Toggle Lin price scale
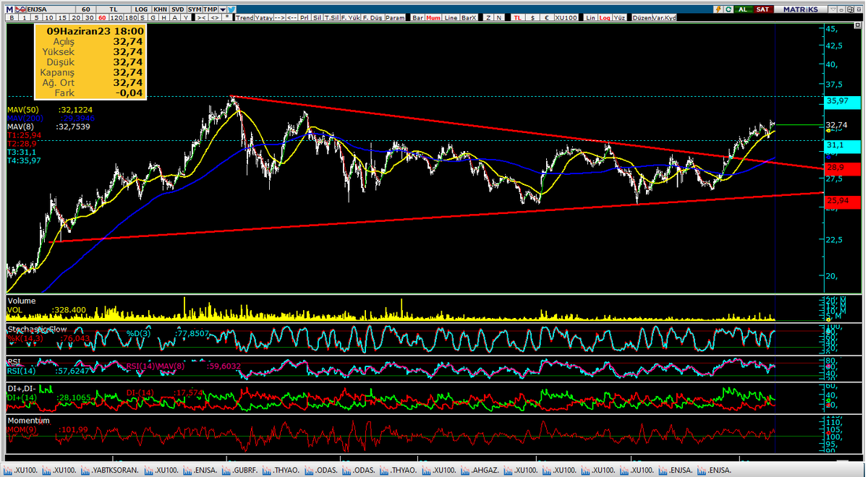 tap(591, 17)
